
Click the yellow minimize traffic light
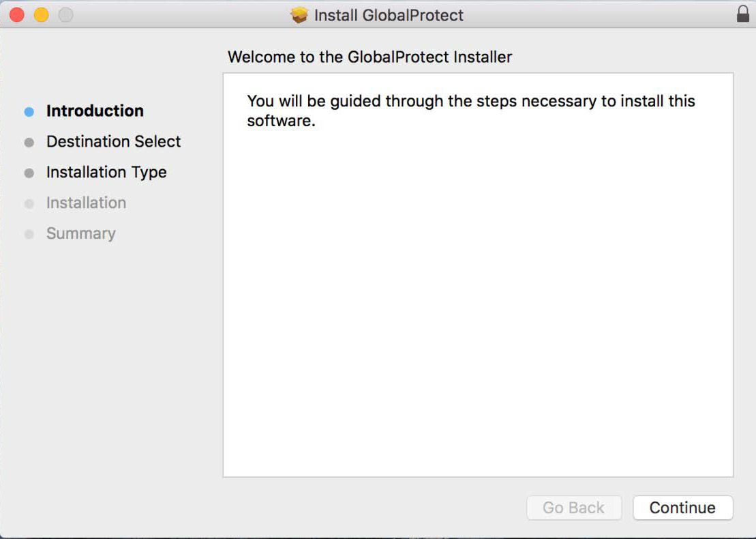click(x=40, y=14)
